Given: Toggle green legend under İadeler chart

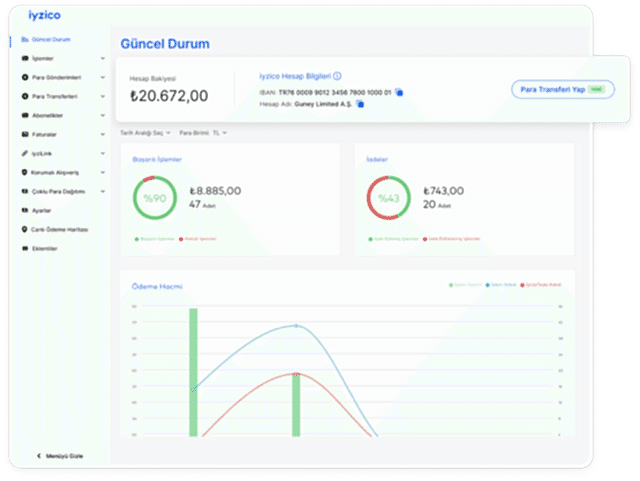Looking at the screenshot, I should click(393, 239).
